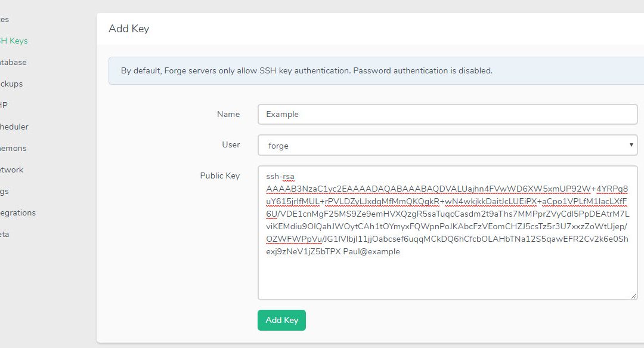The image size is (644, 348).
Task: Open the Scheduler sidebar section
Action: (14, 127)
